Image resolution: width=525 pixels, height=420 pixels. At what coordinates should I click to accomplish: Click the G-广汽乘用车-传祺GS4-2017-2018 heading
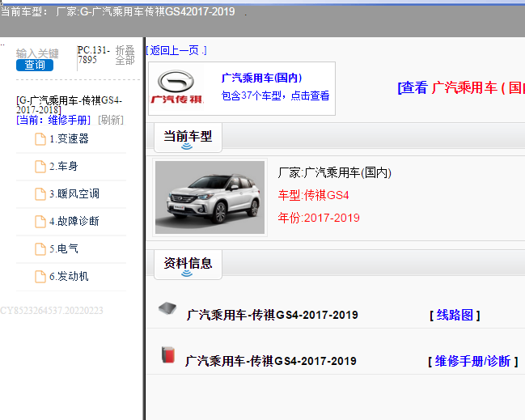[69, 105]
